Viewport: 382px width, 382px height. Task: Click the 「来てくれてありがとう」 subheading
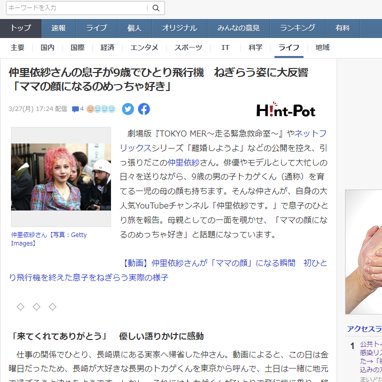(107, 336)
